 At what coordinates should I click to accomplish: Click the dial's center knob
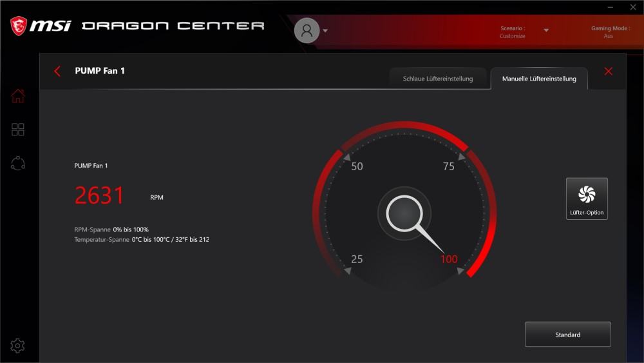coord(404,213)
